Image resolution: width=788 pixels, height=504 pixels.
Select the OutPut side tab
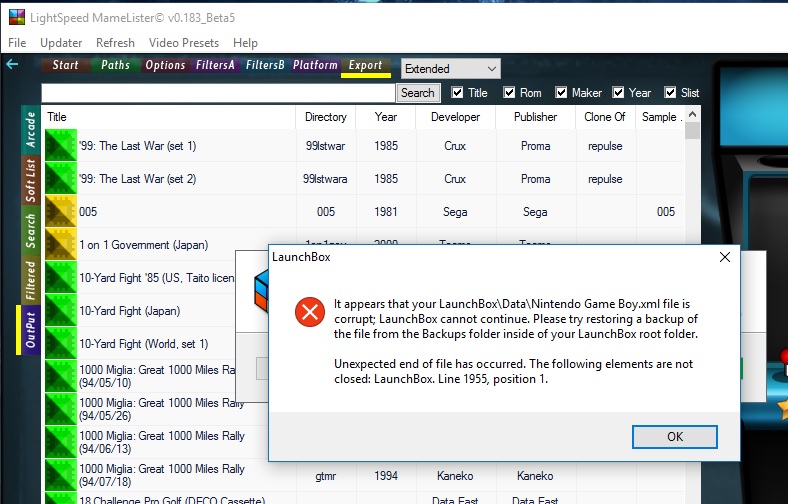[31, 330]
